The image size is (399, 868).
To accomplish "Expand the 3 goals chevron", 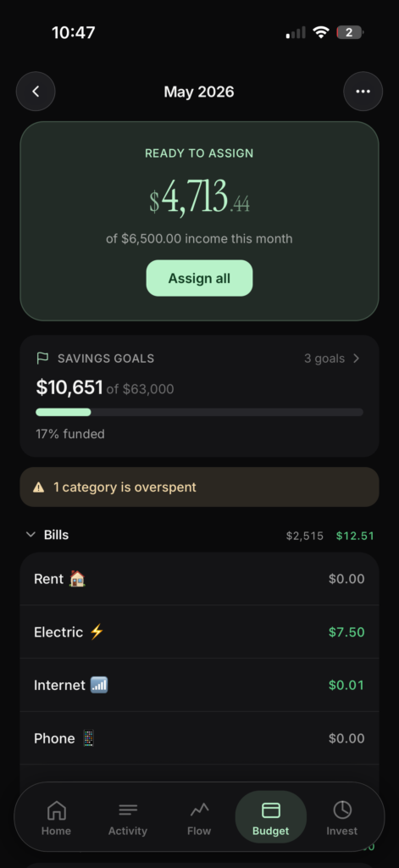I will tap(357, 359).
